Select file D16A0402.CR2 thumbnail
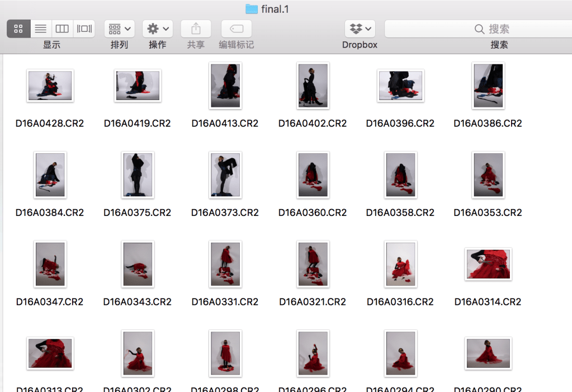 313,86
